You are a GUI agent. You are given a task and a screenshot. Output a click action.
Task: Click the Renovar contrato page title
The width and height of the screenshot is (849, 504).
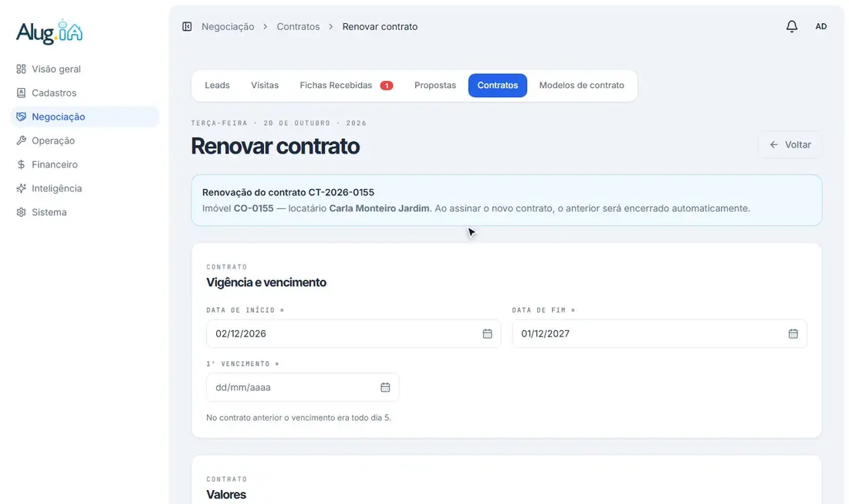click(275, 146)
